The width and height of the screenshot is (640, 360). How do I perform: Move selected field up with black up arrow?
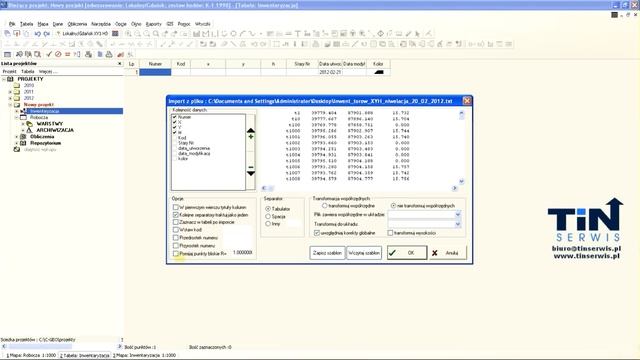click(251, 130)
